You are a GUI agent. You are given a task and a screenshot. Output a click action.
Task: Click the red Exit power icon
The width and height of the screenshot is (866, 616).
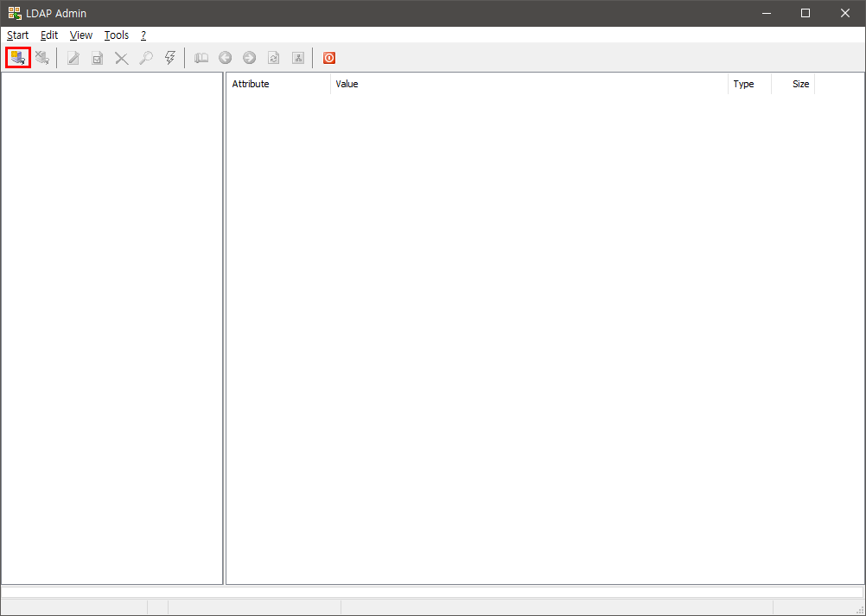(329, 58)
